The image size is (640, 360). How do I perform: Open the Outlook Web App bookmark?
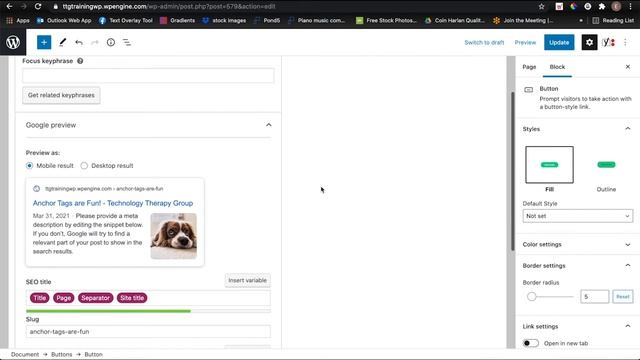click(x=64, y=20)
